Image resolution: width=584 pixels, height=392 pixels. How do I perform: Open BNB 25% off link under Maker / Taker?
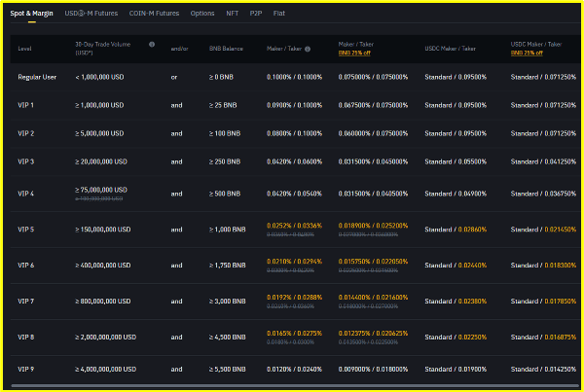[354, 53]
